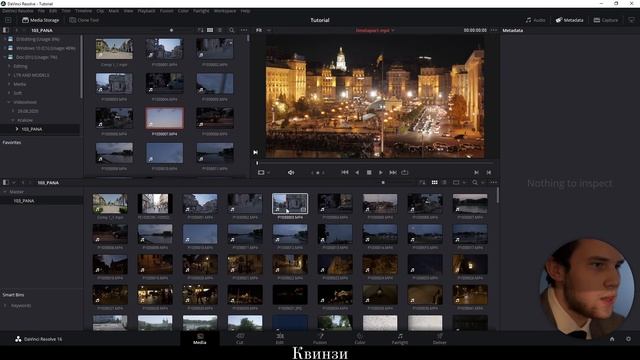The image size is (640, 360).
Task: Switch media storage to thumbnail view
Action: point(210,30)
